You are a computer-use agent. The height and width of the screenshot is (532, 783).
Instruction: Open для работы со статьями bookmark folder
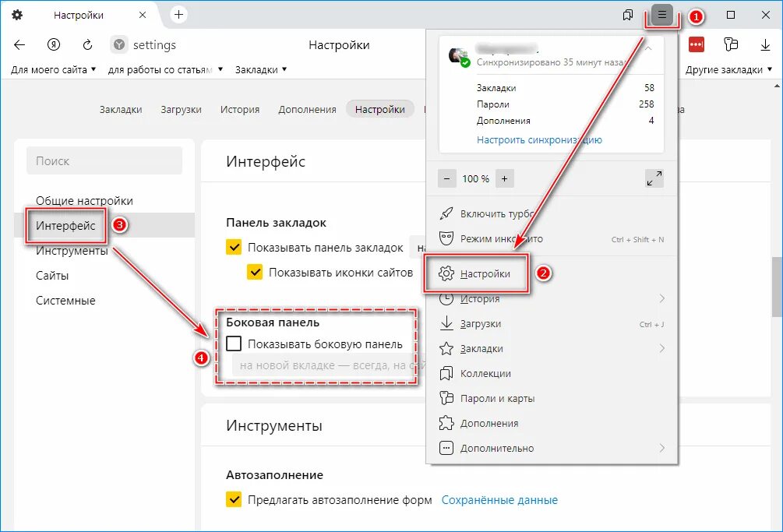point(165,70)
